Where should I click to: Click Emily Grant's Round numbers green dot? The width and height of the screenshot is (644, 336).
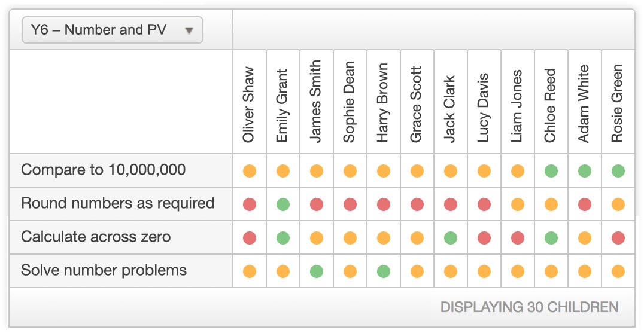pos(283,204)
